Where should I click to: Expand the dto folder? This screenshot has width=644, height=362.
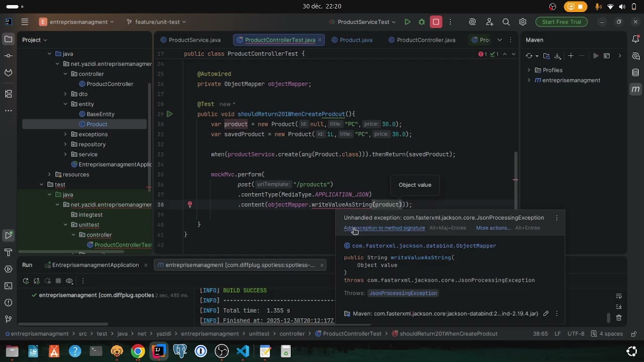(x=65, y=94)
